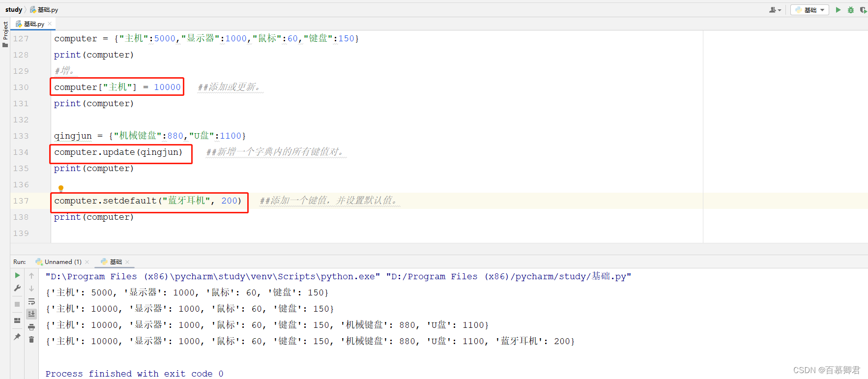
Task: Click the stop process square icon
Action: point(17,304)
